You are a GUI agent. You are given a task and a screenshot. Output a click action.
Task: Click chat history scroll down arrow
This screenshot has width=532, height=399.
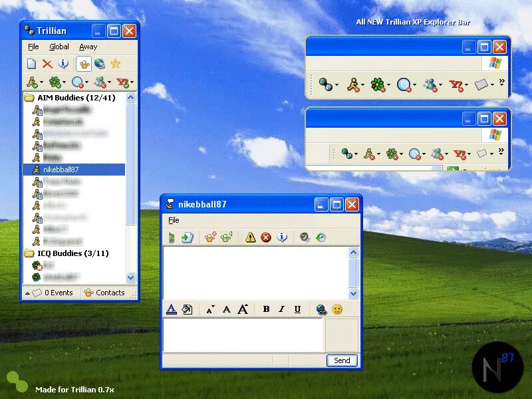353,293
